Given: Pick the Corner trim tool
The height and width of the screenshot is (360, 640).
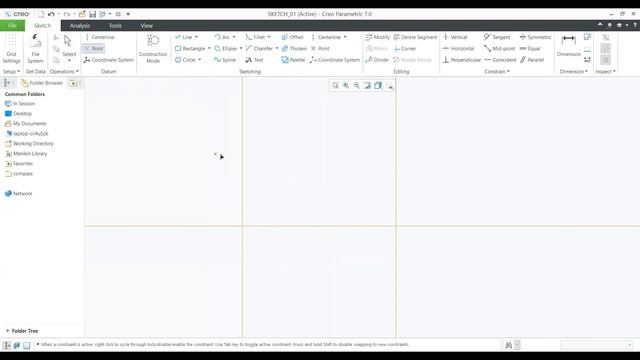Looking at the screenshot, I should click(405, 49).
